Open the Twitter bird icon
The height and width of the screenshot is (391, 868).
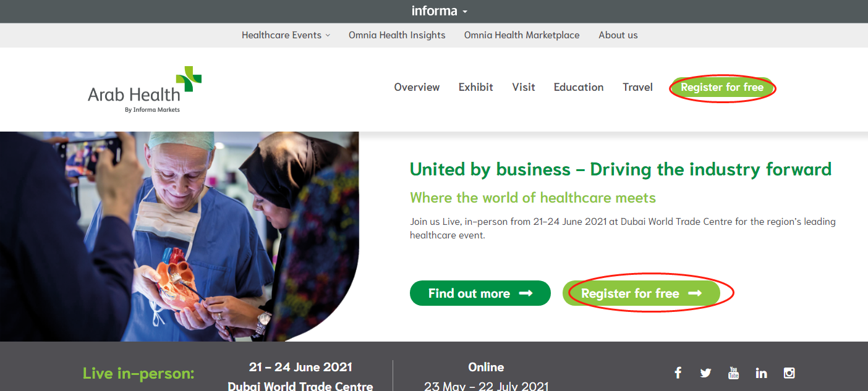(705, 372)
